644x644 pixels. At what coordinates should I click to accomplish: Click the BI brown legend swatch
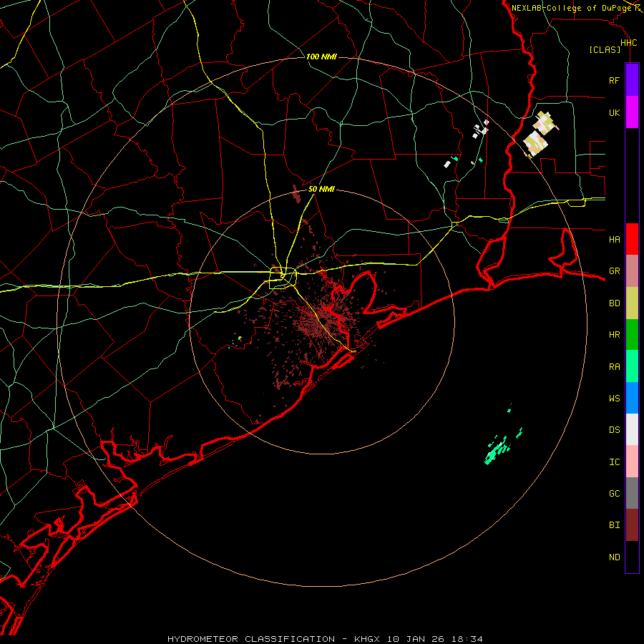tap(632, 525)
